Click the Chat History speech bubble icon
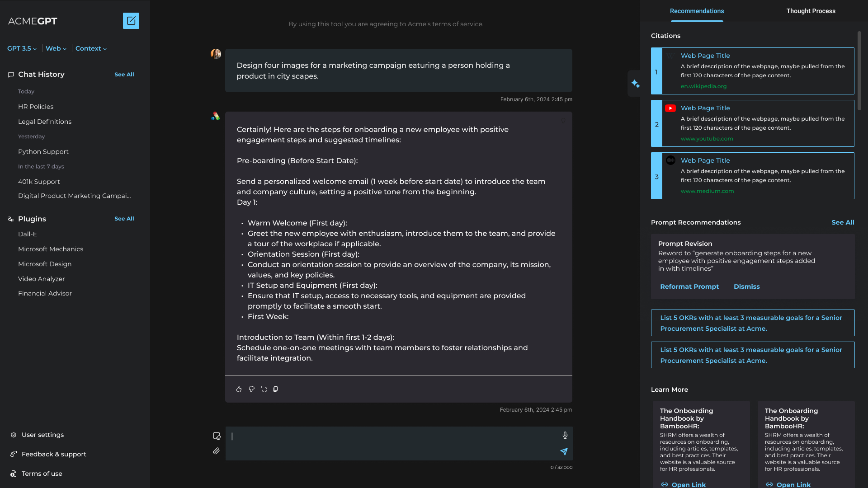The width and height of the screenshot is (868, 488). point(11,75)
